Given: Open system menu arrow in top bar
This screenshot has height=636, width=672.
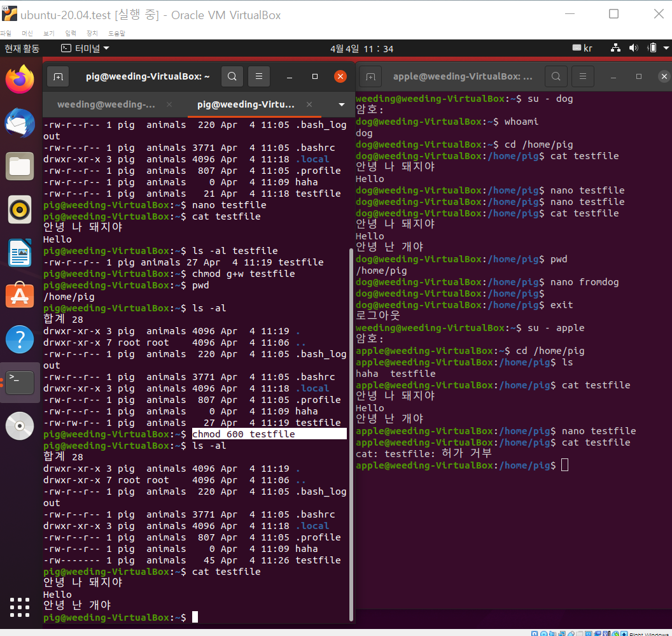Looking at the screenshot, I should [666, 48].
